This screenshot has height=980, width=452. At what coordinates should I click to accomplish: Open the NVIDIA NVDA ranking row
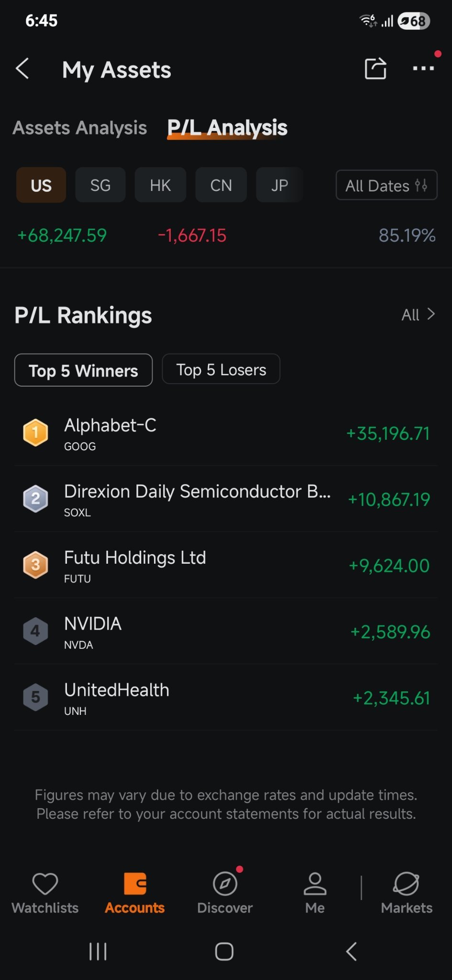(x=226, y=631)
